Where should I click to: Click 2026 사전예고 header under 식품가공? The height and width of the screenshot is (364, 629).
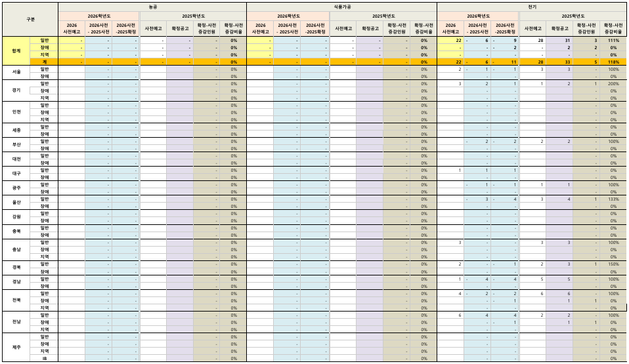point(260,28)
